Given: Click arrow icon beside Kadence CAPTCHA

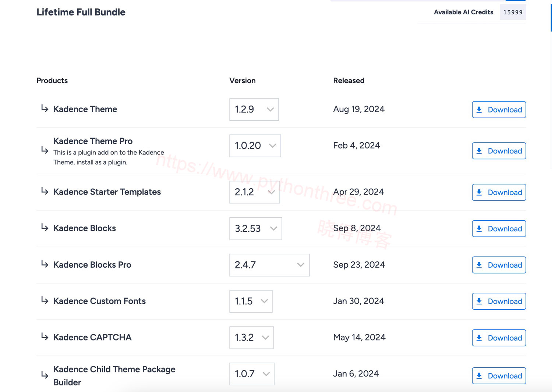Looking at the screenshot, I should click(x=45, y=337).
